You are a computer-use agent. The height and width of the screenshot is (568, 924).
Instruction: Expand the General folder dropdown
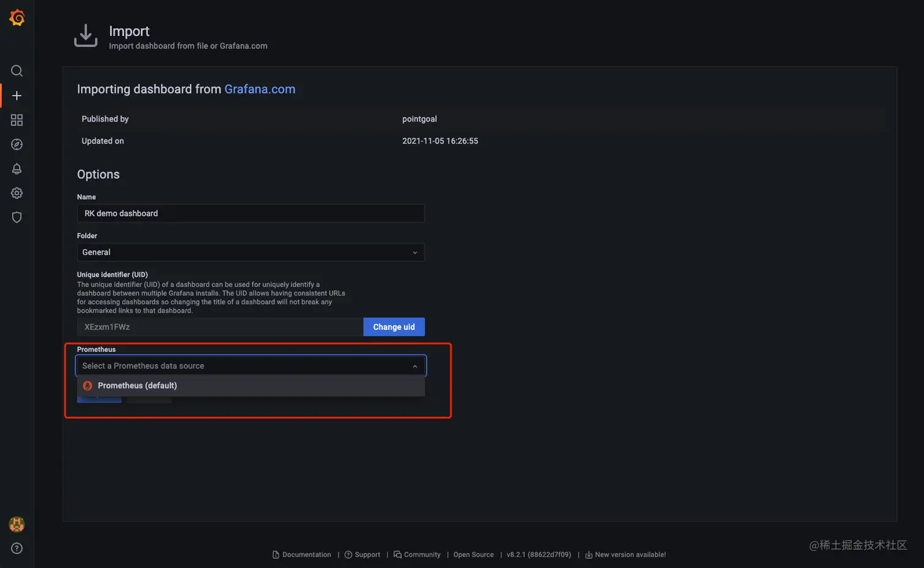[x=251, y=252]
